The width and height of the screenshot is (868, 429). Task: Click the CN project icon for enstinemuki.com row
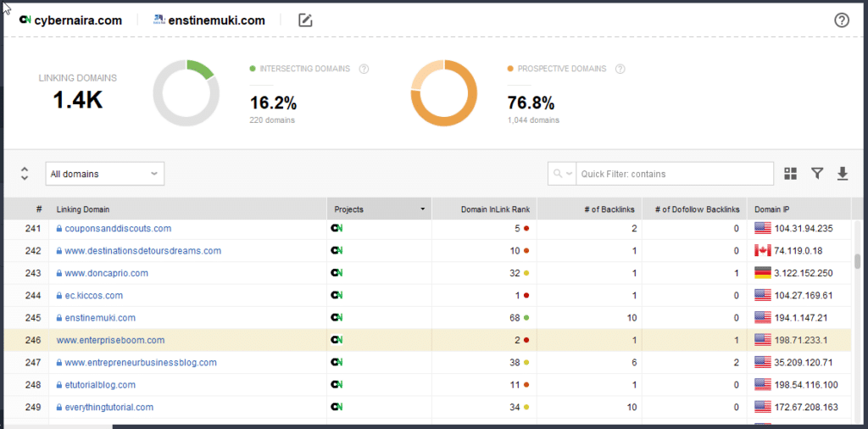point(337,318)
